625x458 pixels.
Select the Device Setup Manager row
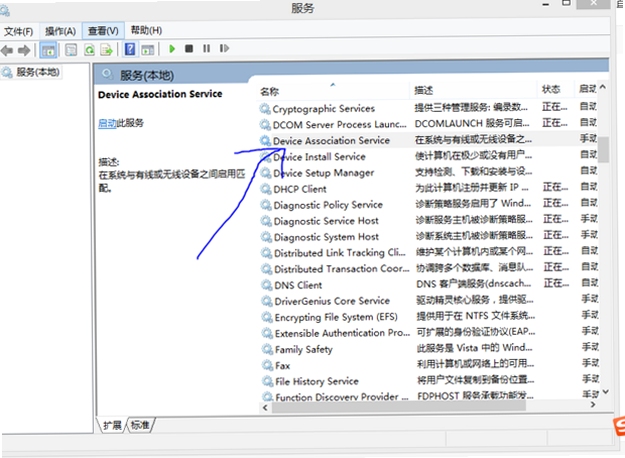click(428, 173)
